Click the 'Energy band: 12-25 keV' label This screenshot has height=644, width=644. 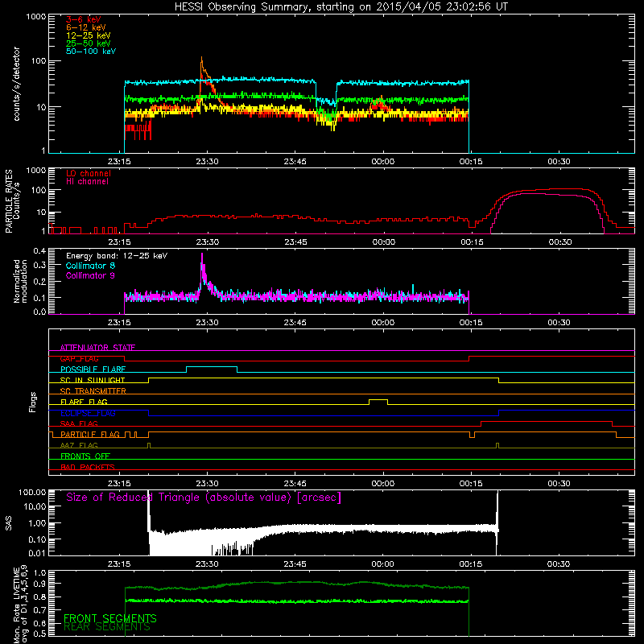tap(117, 256)
